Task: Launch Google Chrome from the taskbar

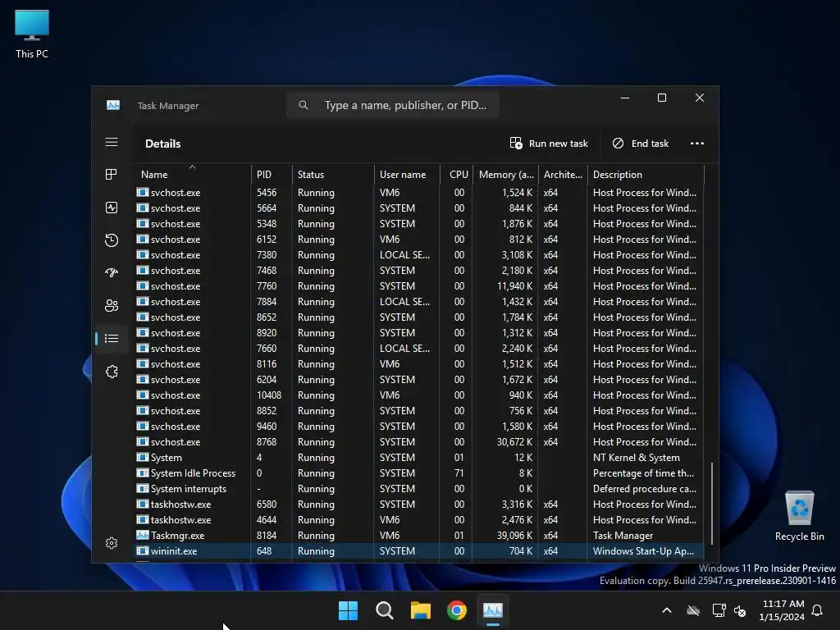Action: point(457,610)
